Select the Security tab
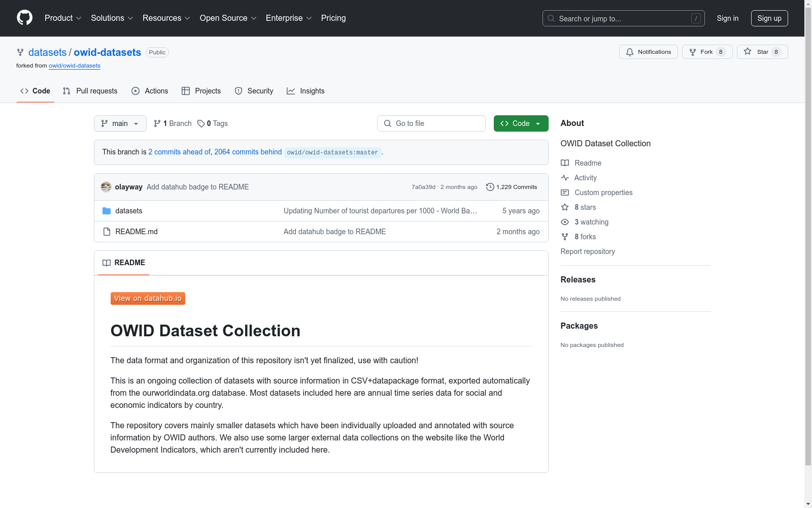The height and width of the screenshot is (508, 812). (254, 91)
